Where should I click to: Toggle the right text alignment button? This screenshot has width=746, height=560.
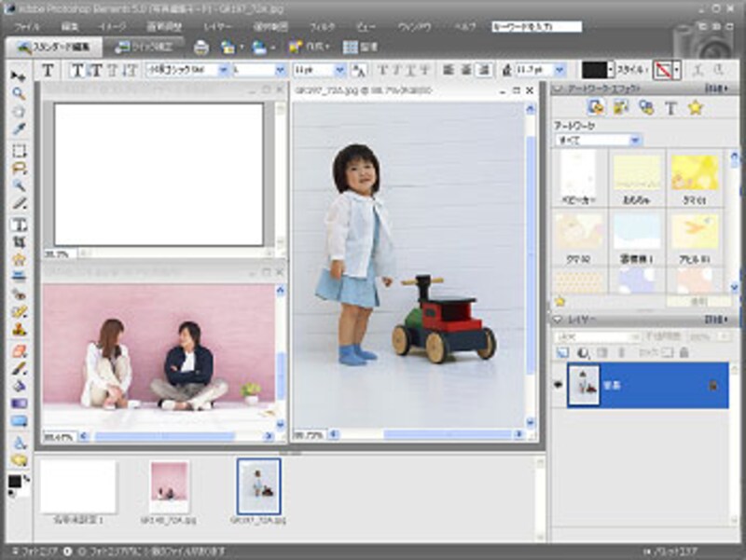pyautogui.click(x=483, y=70)
